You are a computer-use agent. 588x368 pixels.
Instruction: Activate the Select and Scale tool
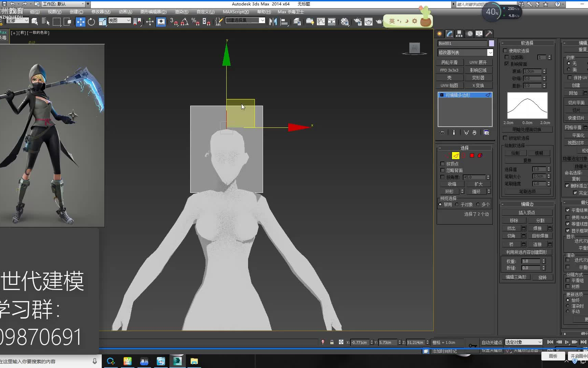tap(102, 22)
